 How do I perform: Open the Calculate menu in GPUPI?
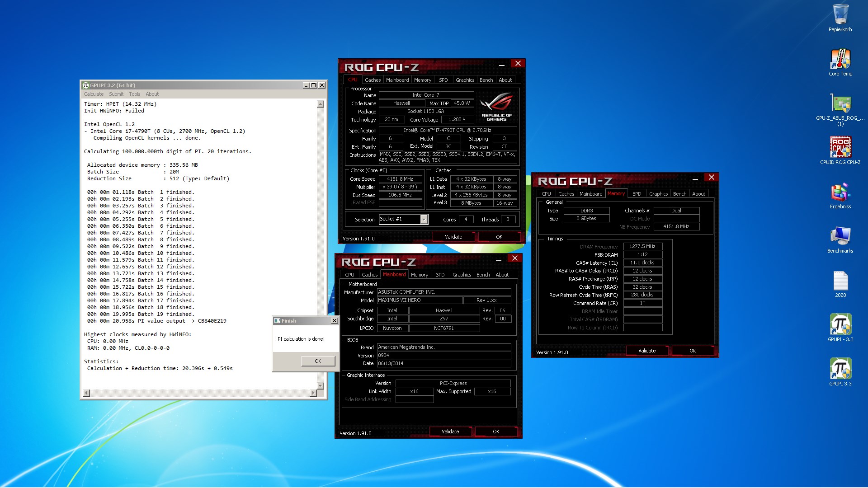[x=94, y=94]
